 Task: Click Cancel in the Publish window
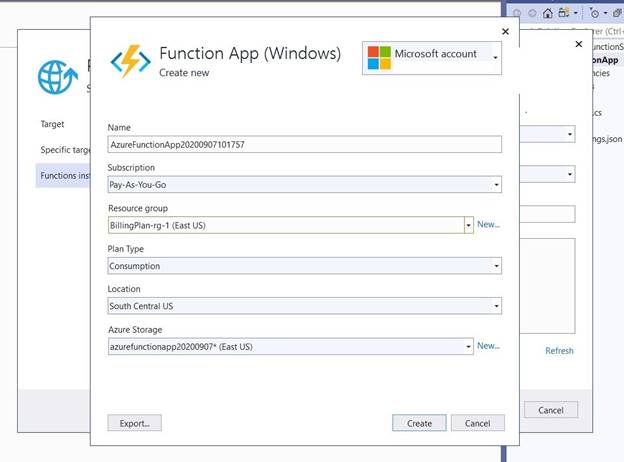(551, 410)
